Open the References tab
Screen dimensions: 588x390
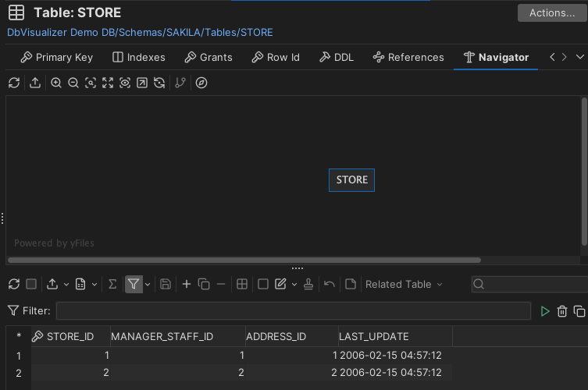tap(408, 57)
